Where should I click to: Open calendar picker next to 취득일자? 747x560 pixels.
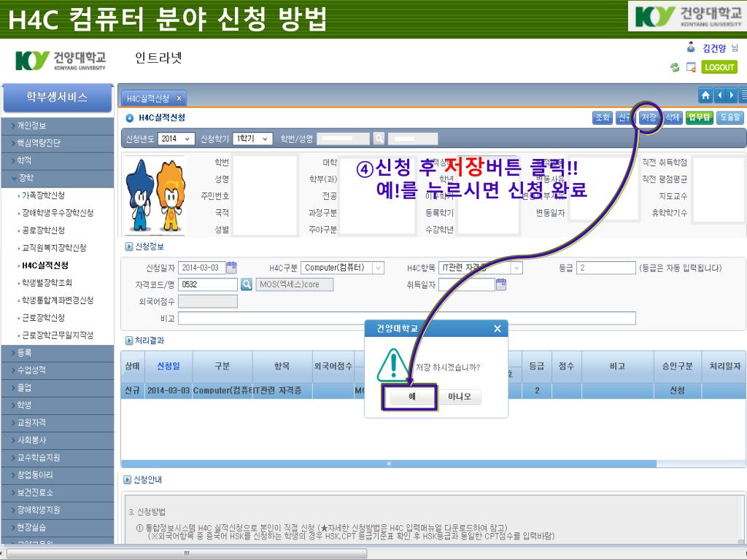[x=500, y=284]
